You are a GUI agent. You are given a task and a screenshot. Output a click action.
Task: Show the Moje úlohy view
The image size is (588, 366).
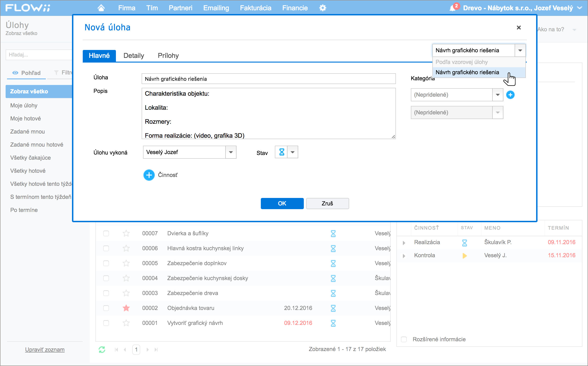(24, 105)
